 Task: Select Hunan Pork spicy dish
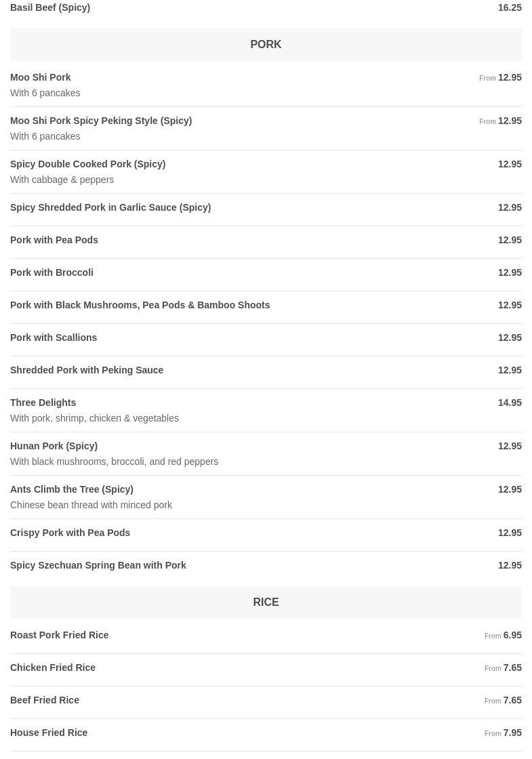point(54,447)
